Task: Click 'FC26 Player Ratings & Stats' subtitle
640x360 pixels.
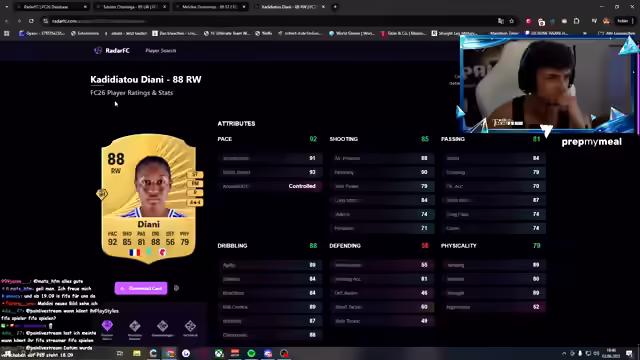Action: point(131,93)
